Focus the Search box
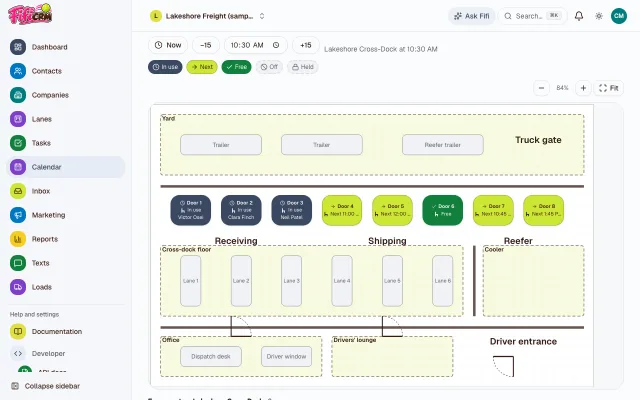The image size is (640, 400). click(533, 16)
